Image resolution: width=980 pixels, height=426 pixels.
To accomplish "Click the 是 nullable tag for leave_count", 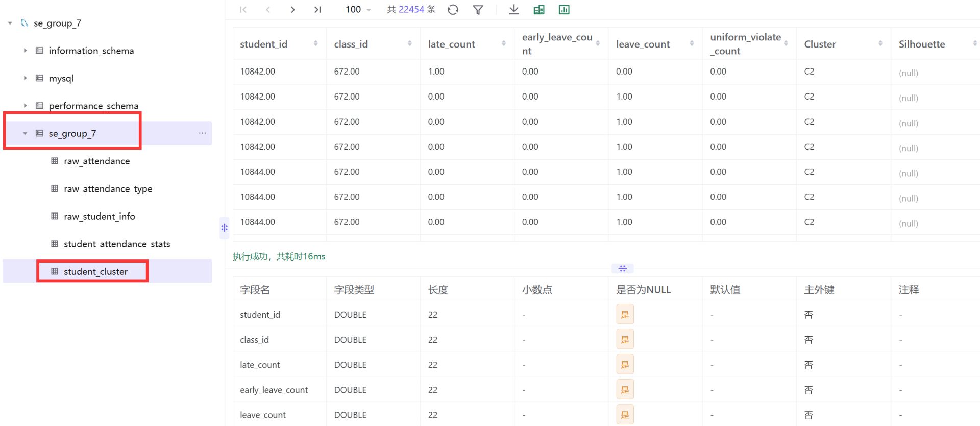I will click(x=625, y=415).
